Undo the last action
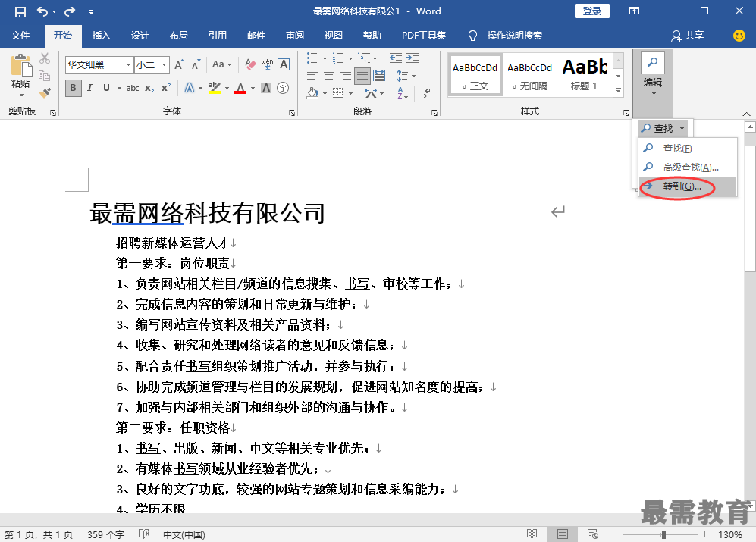The width and height of the screenshot is (756, 542). tap(42, 11)
